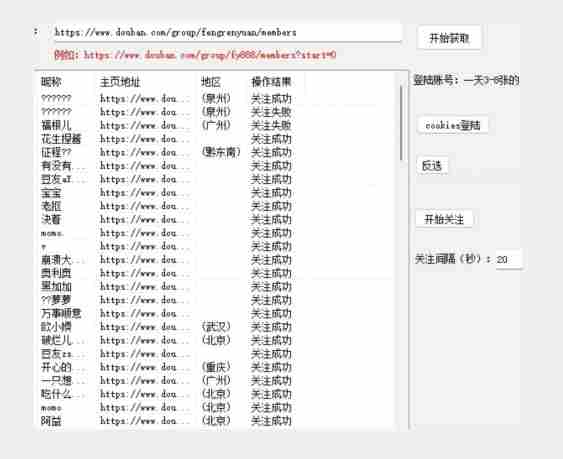The height and width of the screenshot is (459, 563).
Task: Click the 登陆账号 label text
Action: click(435, 80)
